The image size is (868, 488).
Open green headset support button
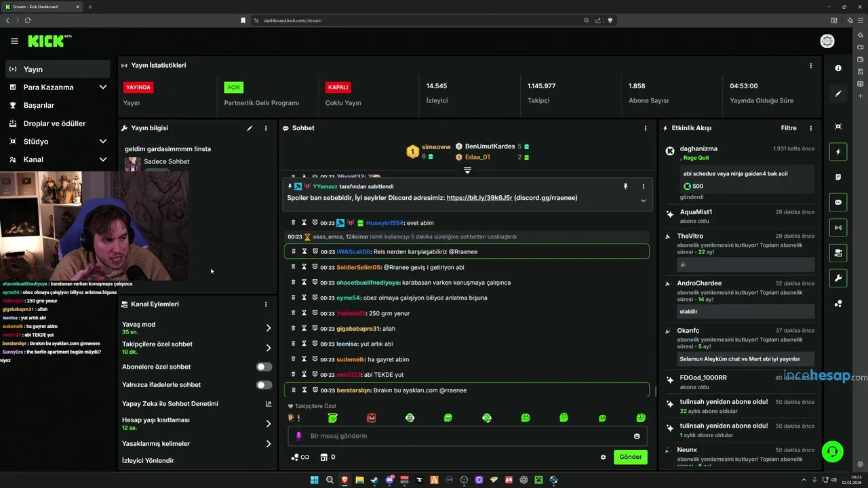832,451
